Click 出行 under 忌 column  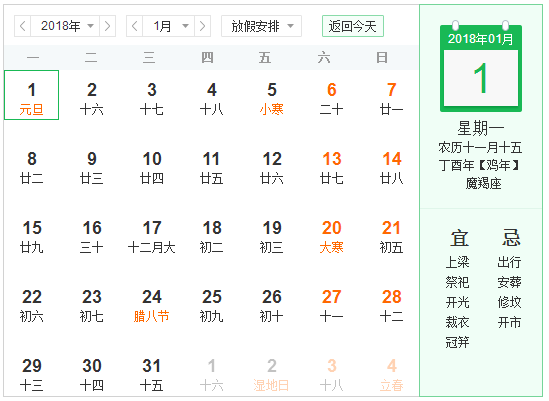click(x=509, y=262)
